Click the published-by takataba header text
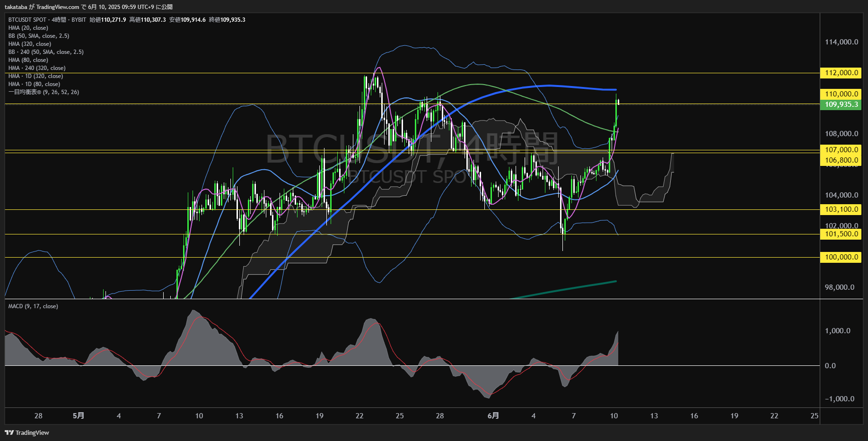 click(88, 7)
